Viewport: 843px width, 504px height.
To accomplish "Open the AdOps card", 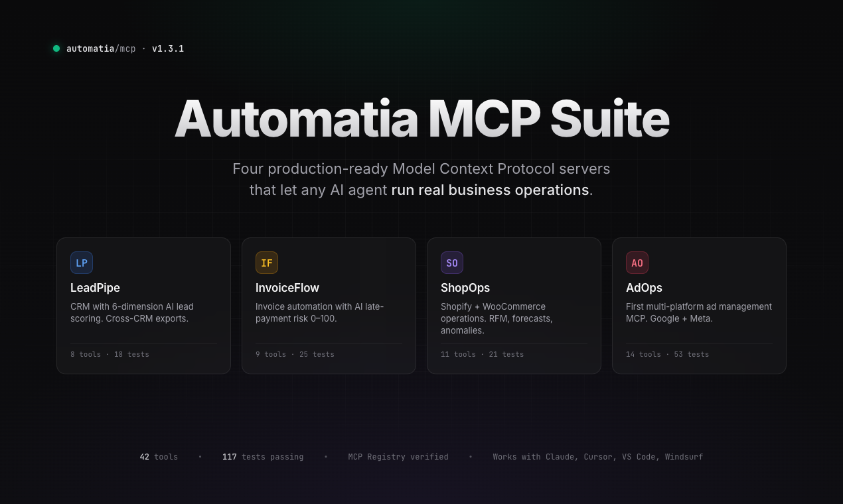I will click(699, 306).
